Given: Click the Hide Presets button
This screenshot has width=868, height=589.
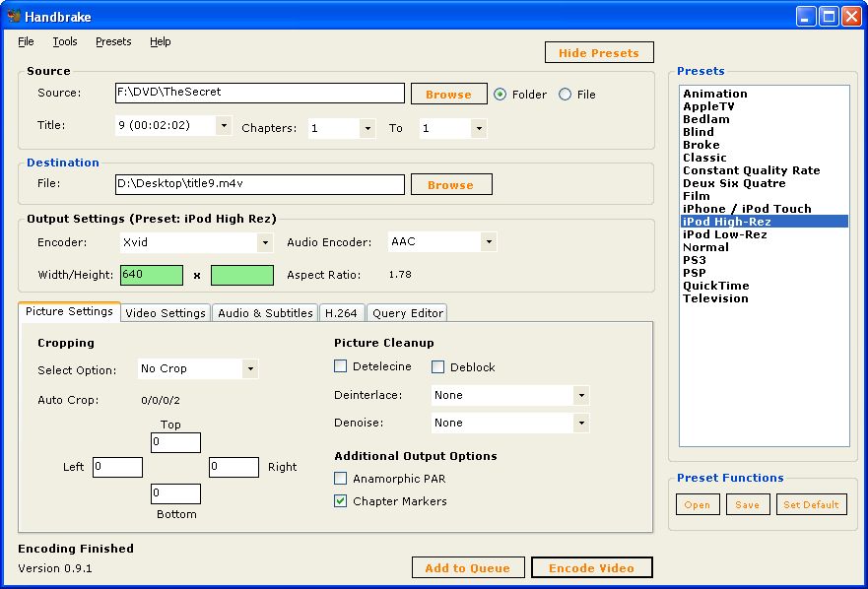Looking at the screenshot, I should point(598,53).
